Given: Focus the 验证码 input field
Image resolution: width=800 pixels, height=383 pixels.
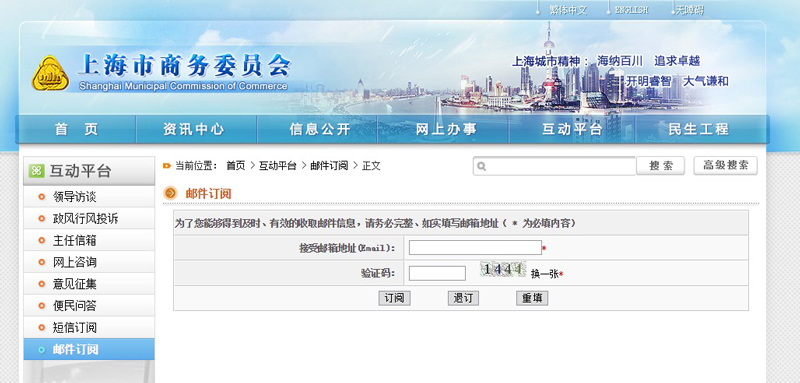Looking at the screenshot, I should (437, 273).
